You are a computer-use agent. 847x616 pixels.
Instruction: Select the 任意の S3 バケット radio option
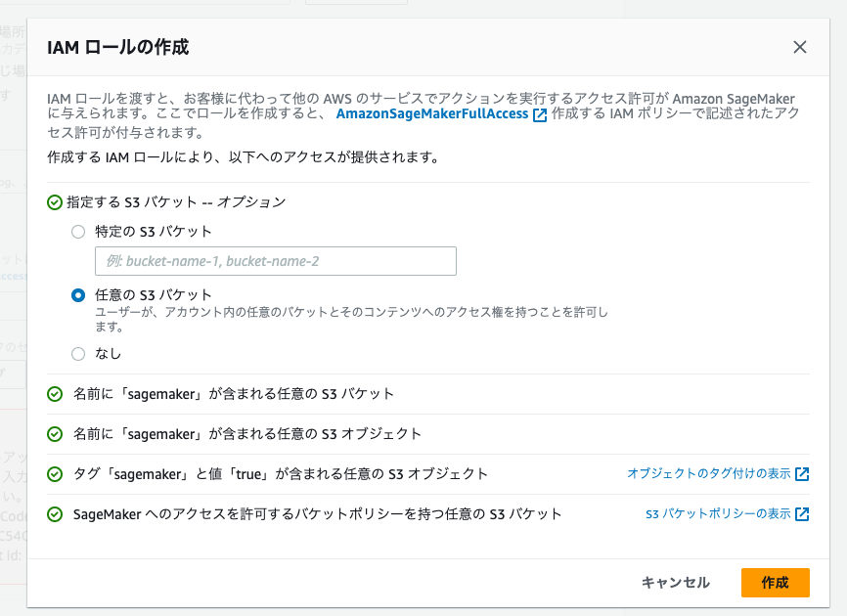(x=78, y=295)
